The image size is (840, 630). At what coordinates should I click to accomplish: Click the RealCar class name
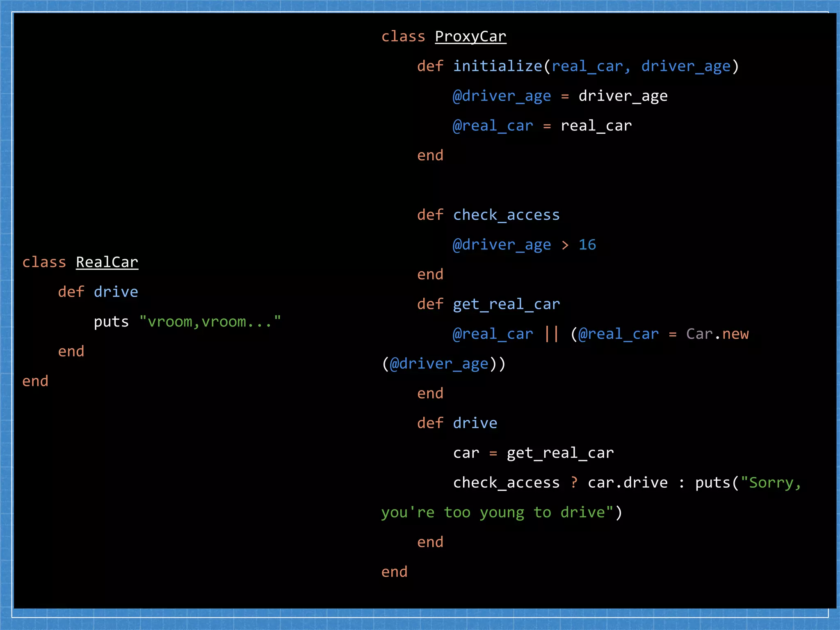coord(107,262)
